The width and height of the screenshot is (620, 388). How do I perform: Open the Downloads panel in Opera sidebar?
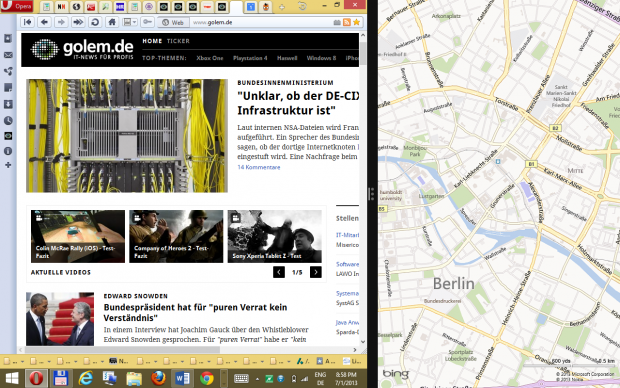coord(8,104)
